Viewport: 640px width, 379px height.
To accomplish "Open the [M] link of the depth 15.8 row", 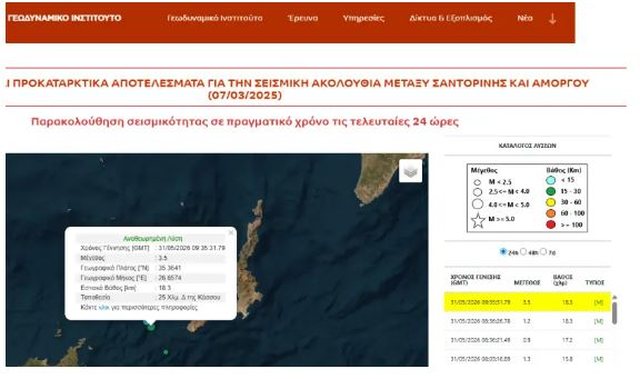I will pos(598,359).
